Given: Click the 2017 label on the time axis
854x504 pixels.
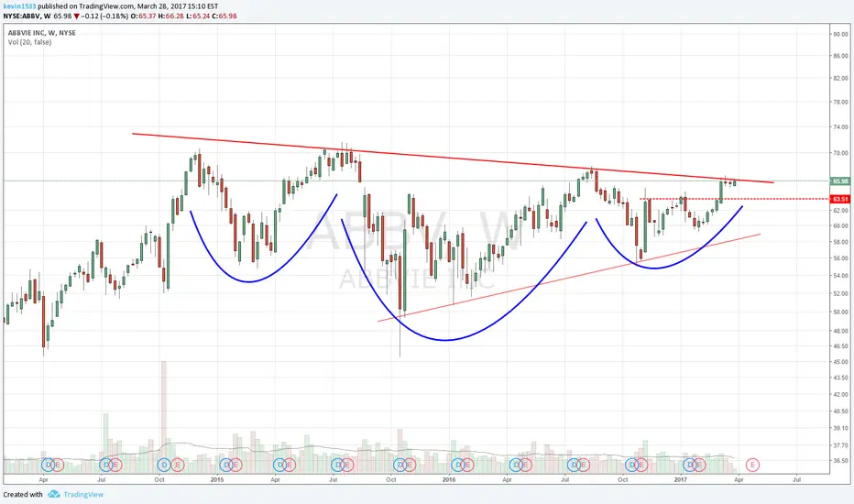Looking at the screenshot, I should pyautogui.click(x=680, y=479).
